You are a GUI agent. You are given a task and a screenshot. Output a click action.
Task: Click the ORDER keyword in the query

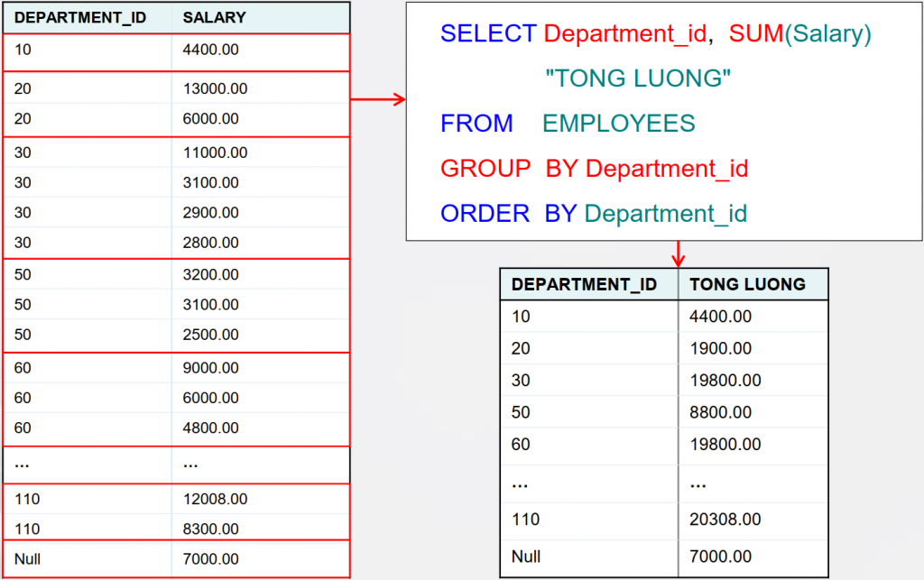[x=485, y=214]
